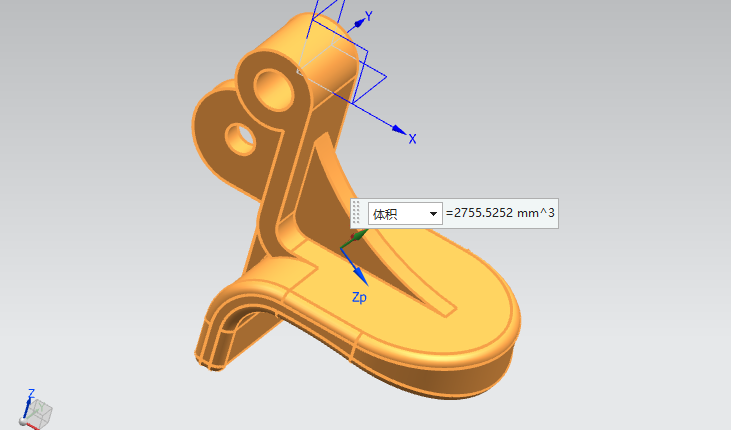The image size is (731, 430).
Task: Click the red X axis of view triad
Action: pos(31,426)
